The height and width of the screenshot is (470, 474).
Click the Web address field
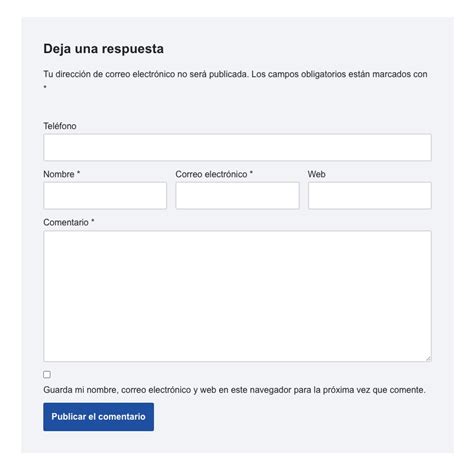click(370, 196)
